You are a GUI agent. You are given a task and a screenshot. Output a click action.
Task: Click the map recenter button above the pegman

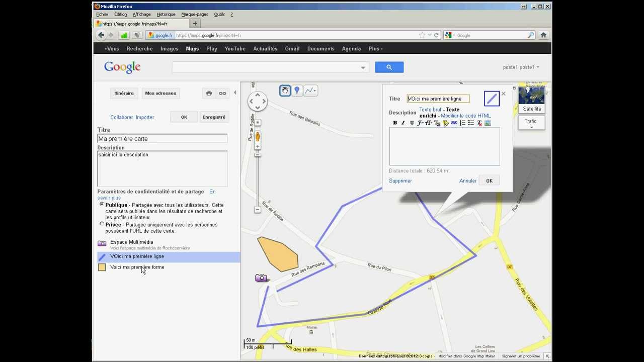click(258, 123)
